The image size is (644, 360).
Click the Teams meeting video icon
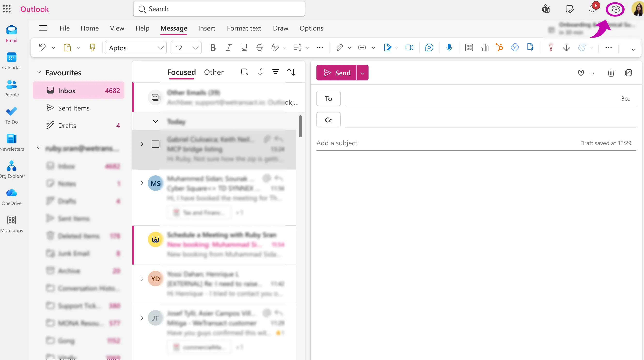409,47
